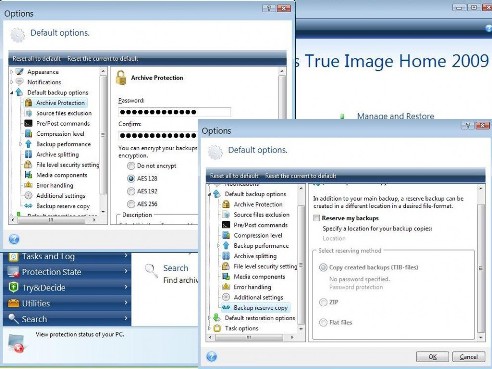Click help icon at bottom of front Options window
This screenshot has height=369, width=492.
point(211,357)
